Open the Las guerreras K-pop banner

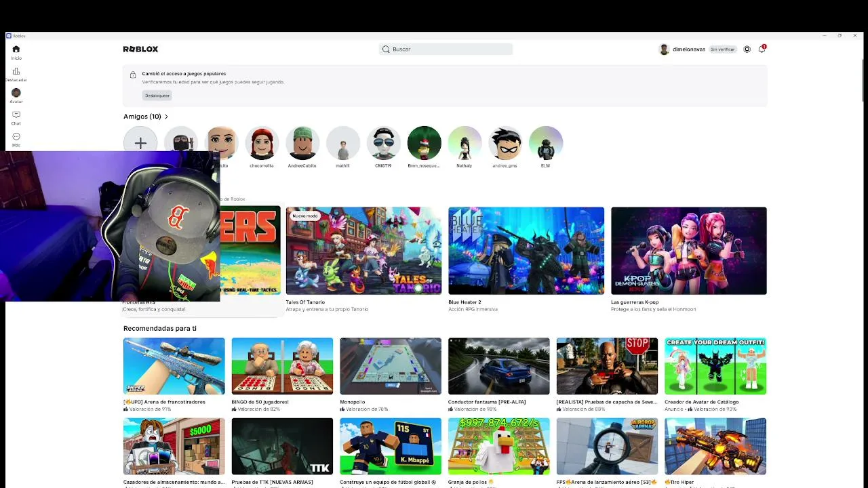[x=689, y=251]
